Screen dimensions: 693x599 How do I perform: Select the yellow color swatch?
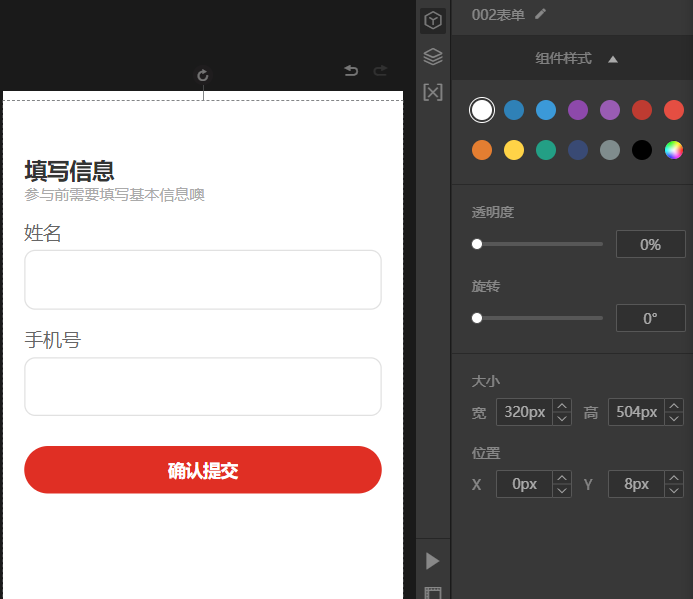point(514,150)
